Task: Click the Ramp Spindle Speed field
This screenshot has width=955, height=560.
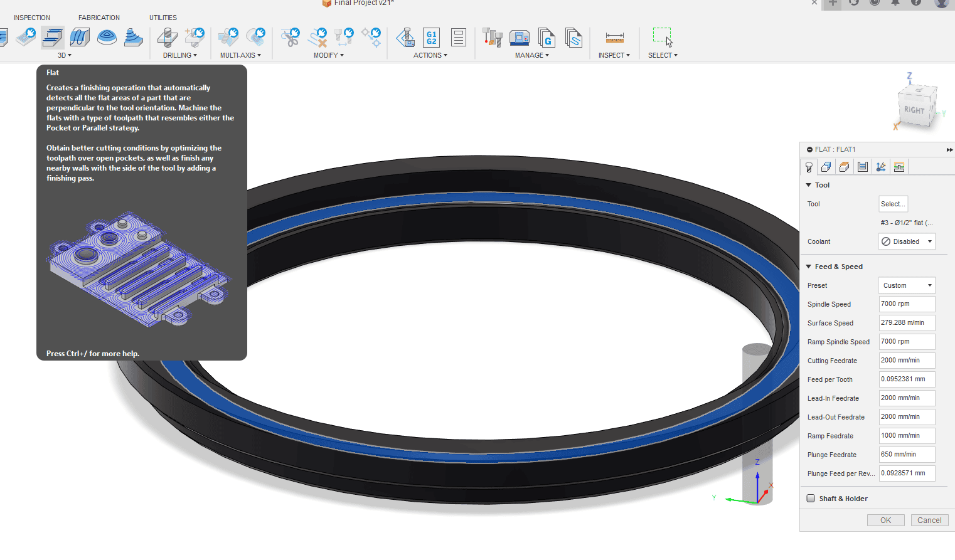Action: pos(907,342)
